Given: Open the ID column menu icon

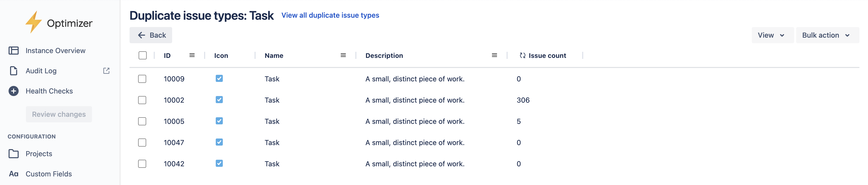Looking at the screenshot, I should [192, 55].
